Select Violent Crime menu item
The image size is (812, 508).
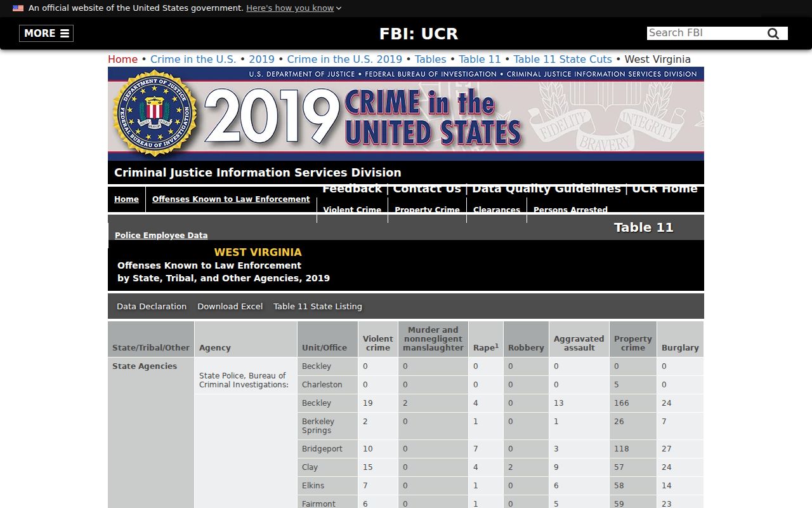pyautogui.click(x=352, y=210)
